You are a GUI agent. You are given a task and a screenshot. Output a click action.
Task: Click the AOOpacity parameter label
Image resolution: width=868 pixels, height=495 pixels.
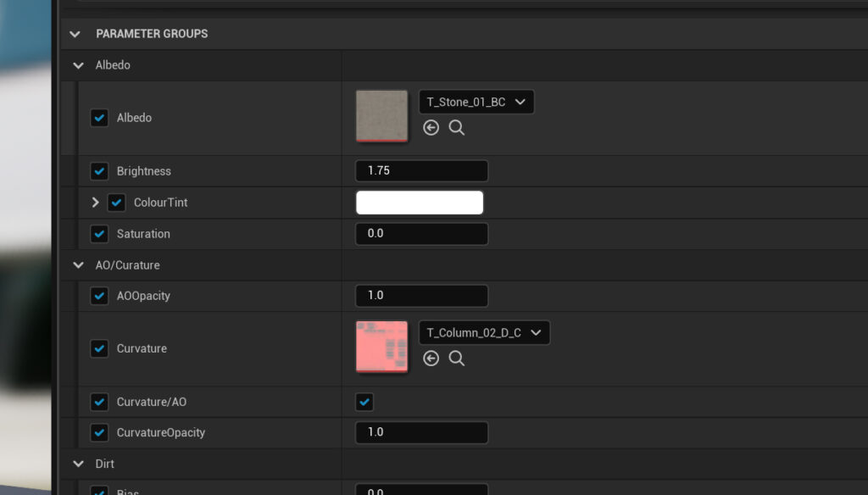click(x=143, y=296)
